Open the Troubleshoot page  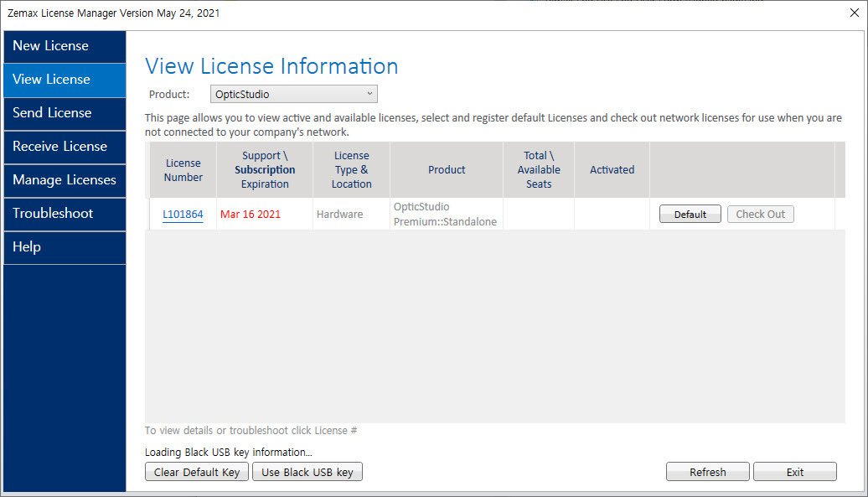pos(65,214)
